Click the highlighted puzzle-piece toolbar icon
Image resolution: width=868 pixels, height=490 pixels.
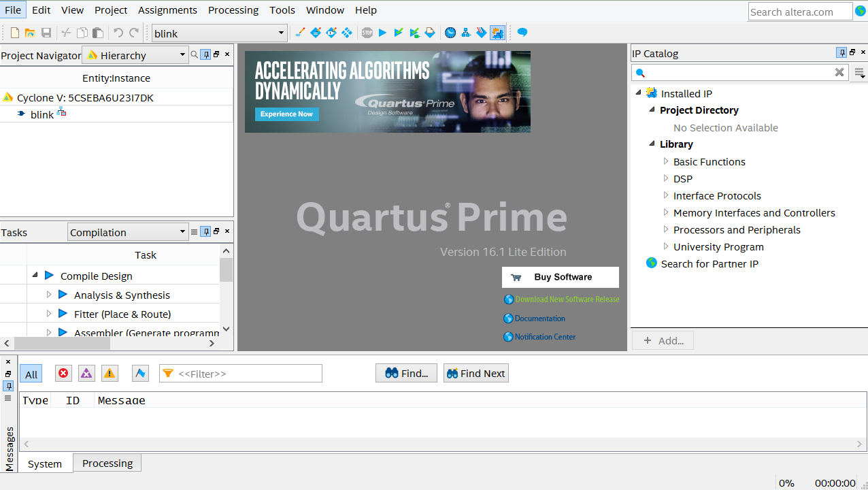tap(498, 33)
